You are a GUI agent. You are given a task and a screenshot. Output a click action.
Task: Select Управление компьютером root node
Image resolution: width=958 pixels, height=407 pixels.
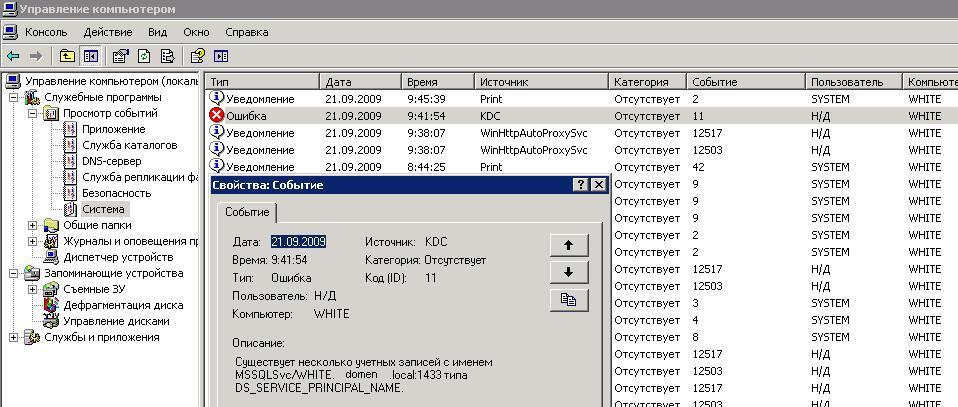click(x=112, y=81)
